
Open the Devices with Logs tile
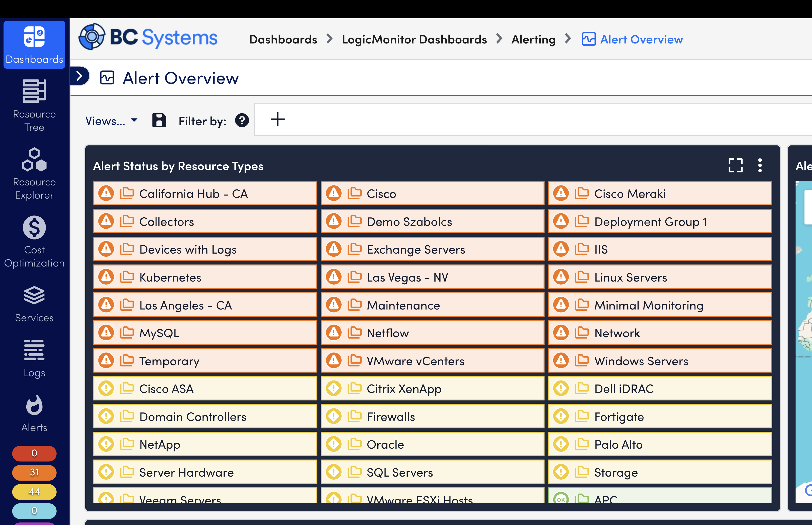205,249
